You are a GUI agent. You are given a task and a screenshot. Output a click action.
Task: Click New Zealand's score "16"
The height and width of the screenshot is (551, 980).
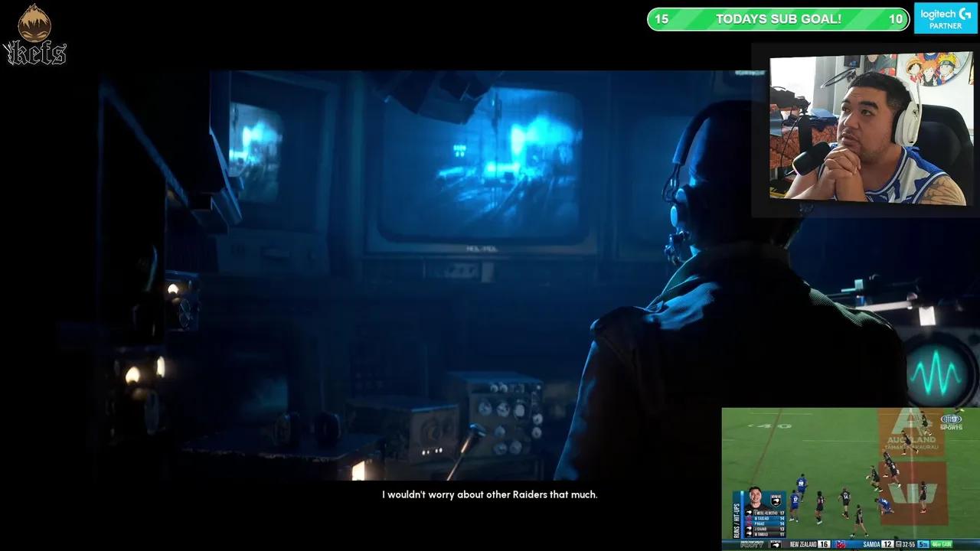[824, 544]
